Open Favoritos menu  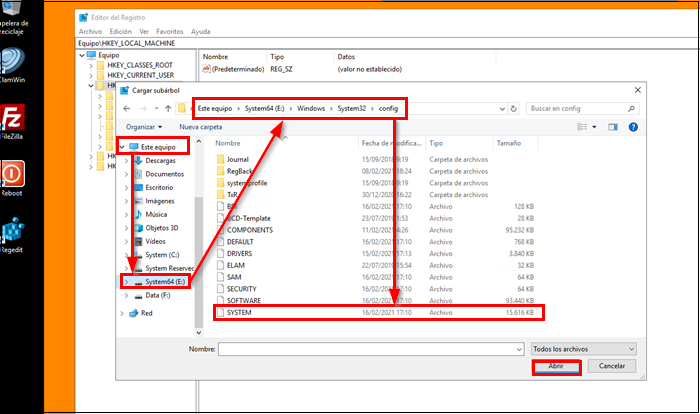pyautogui.click(x=170, y=32)
